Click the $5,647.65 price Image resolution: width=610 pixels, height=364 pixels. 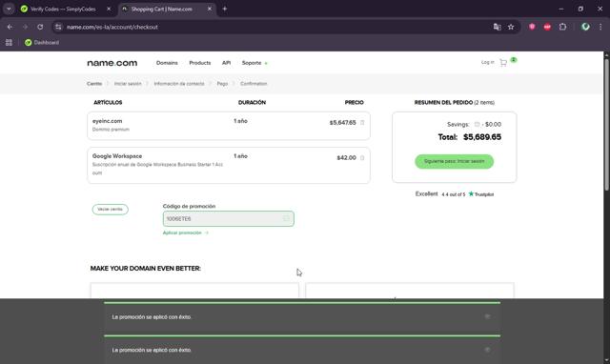[x=343, y=123]
